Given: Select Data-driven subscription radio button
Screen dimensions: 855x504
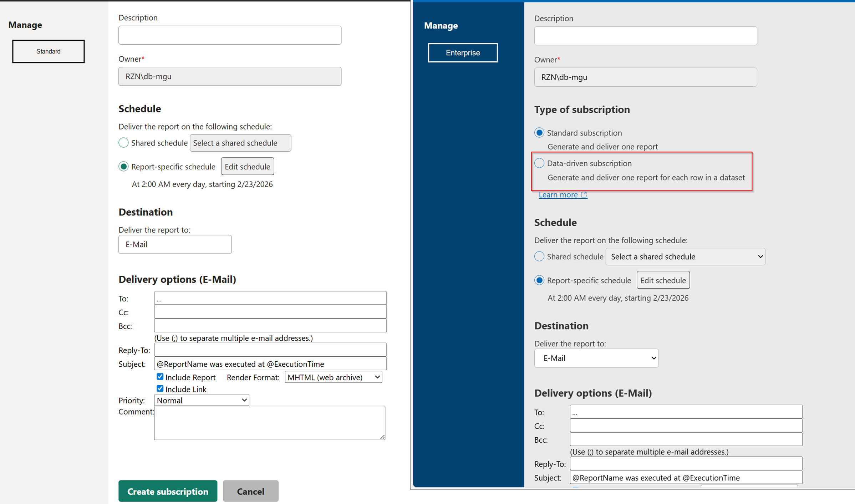Looking at the screenshot, I should tap(539, 163).
